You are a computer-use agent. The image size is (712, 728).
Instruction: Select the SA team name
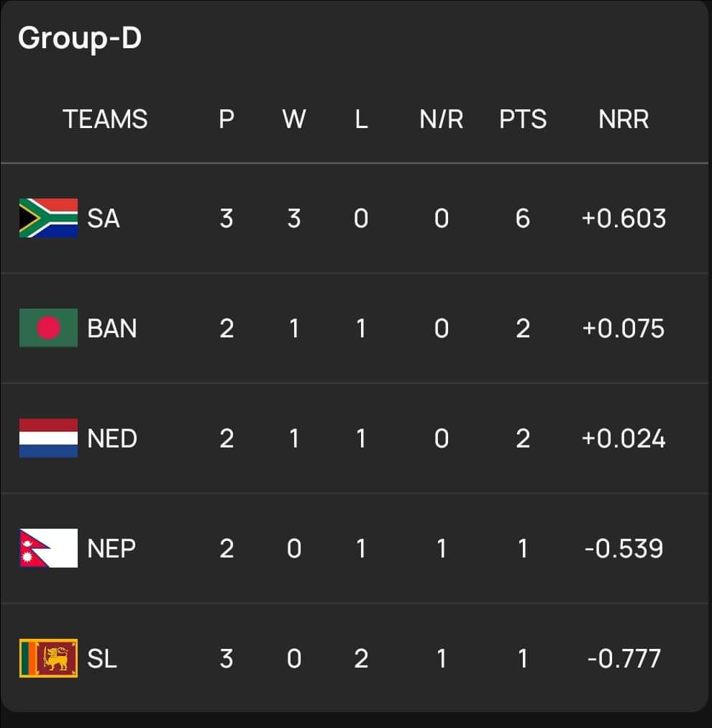point(104,218)
